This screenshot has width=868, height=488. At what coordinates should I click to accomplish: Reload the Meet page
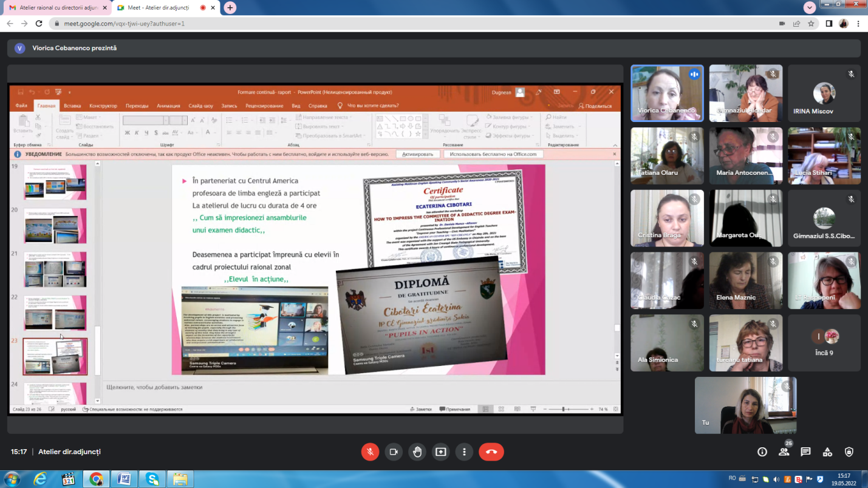[39, 24]
